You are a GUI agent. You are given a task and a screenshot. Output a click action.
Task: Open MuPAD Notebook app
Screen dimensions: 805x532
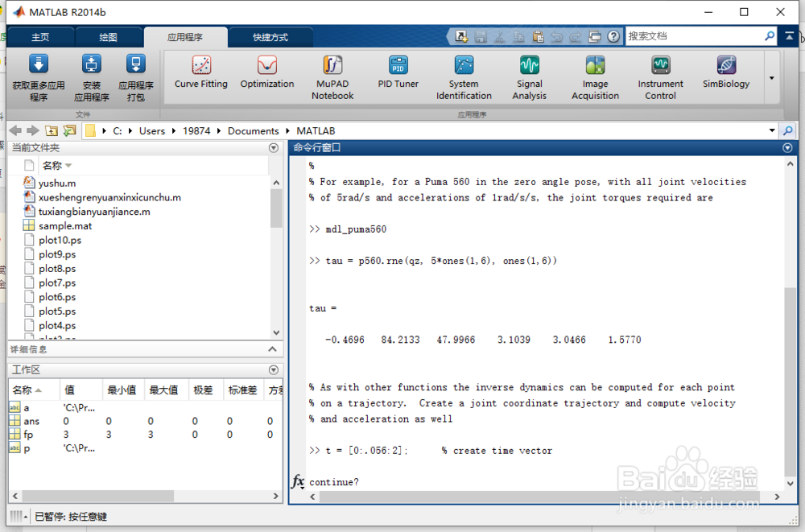tap(332, 77)
